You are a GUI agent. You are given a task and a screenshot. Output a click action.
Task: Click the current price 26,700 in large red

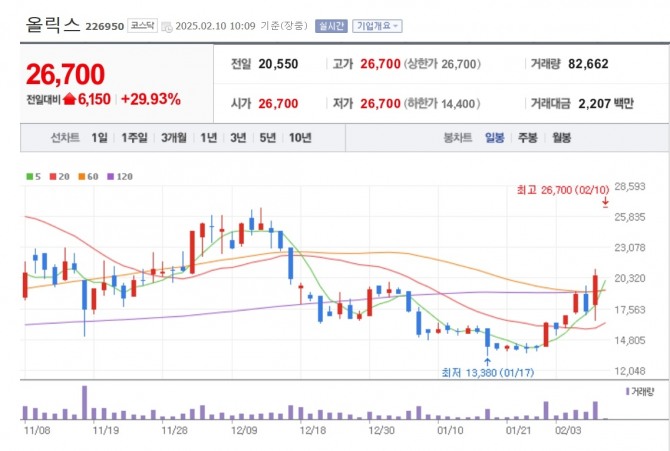[65, 74]
